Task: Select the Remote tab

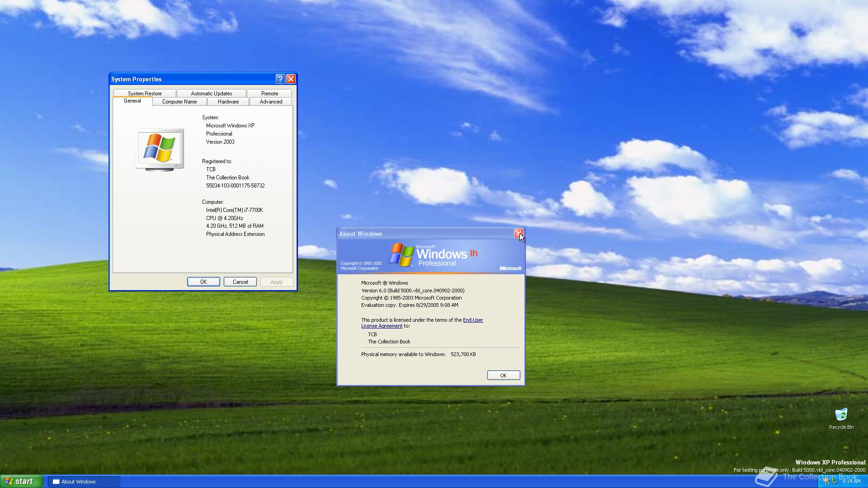Action: point(269,94)
